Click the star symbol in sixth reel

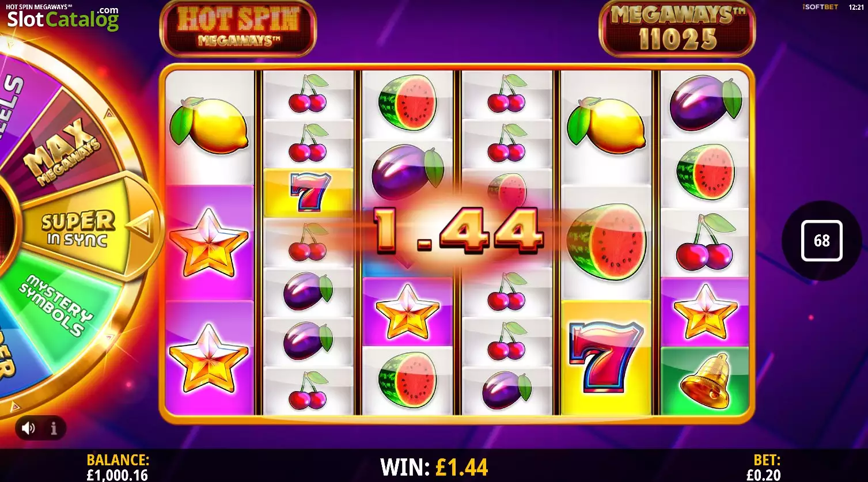pos(705,311)
